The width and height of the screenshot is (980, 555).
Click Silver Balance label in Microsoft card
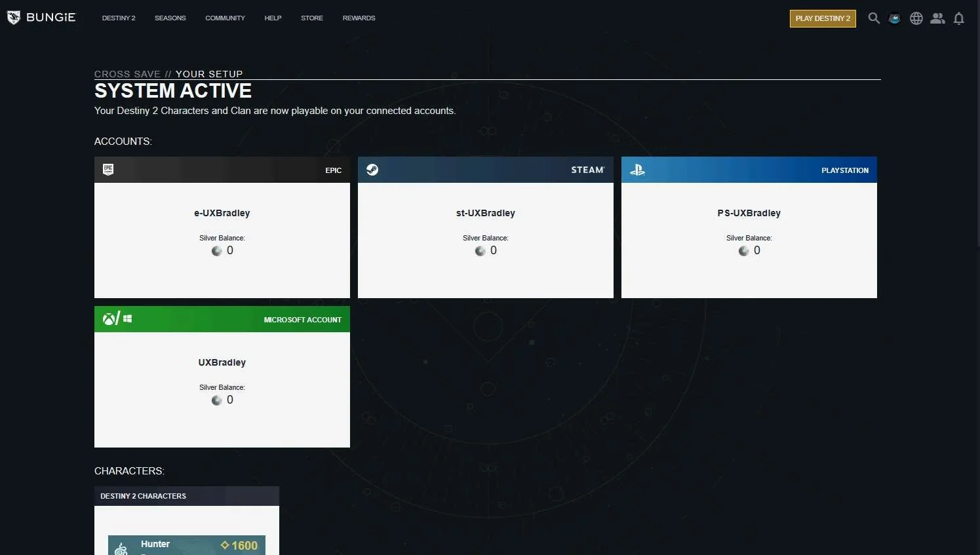(x=222, y=387)
